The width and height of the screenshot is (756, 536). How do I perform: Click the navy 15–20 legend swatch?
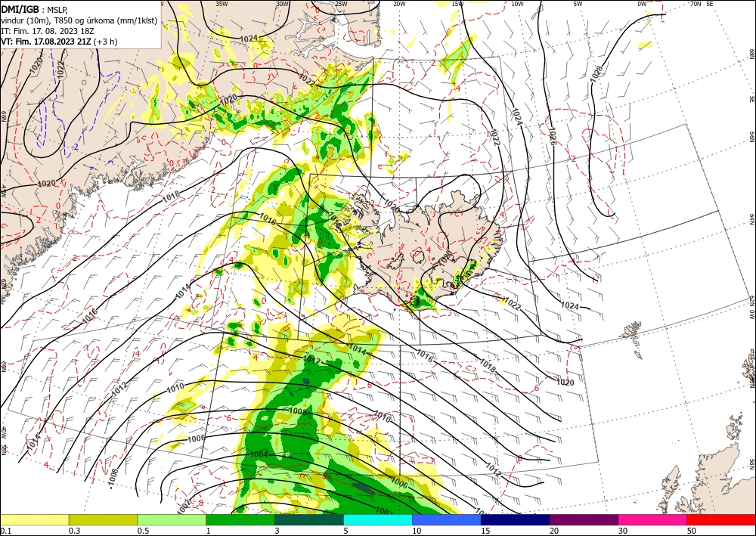tap(515, 519)
